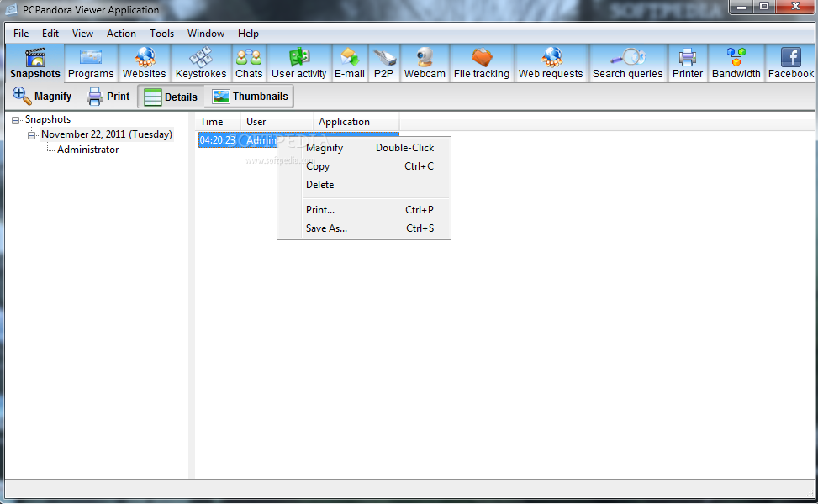This screenshot has width=818, height=504.
Task: Click the Magnify toolbar button
Action: [42, 97]
